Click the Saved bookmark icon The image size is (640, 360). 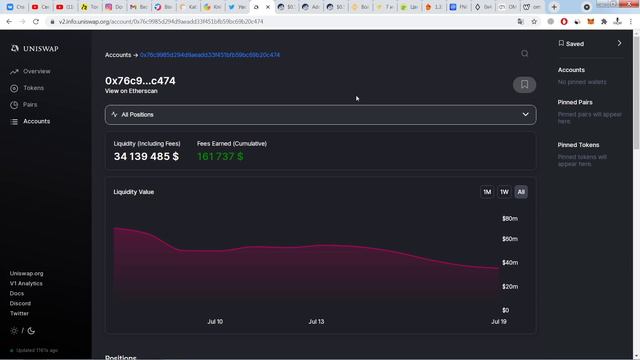point(561,43)
